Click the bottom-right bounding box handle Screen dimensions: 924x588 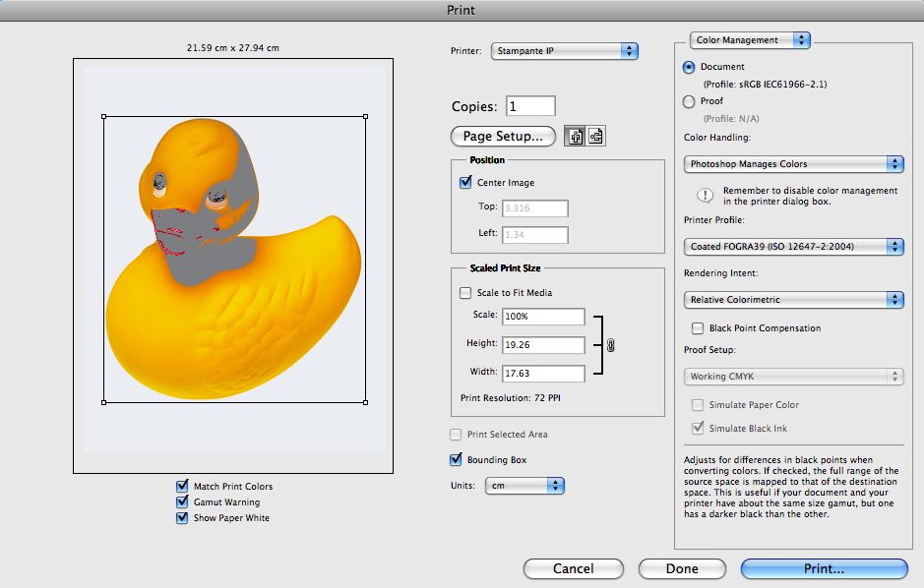[365, 402]
